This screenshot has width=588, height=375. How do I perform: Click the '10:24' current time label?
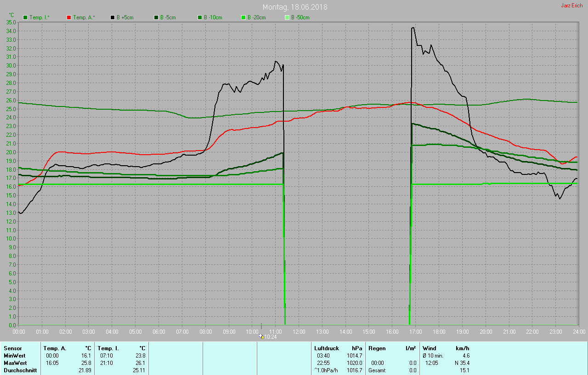(x=271, y=337)
